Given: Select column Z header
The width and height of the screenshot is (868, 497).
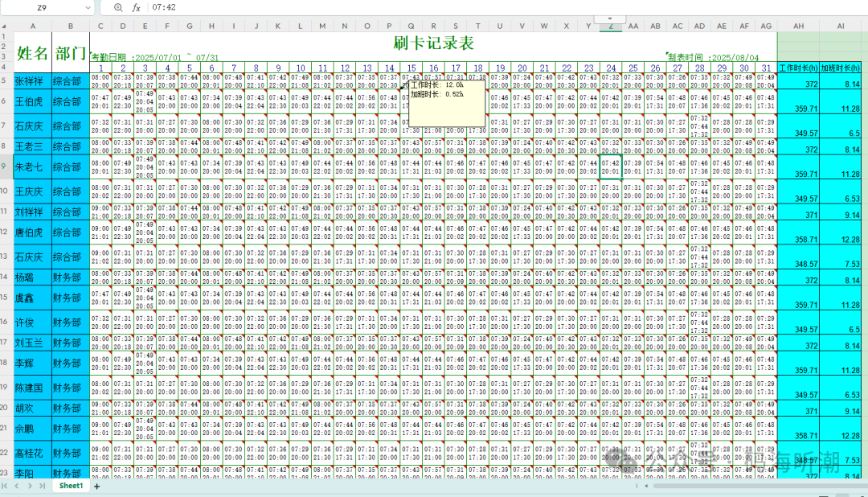Looking at the screenshot, I should click(611, 26).
